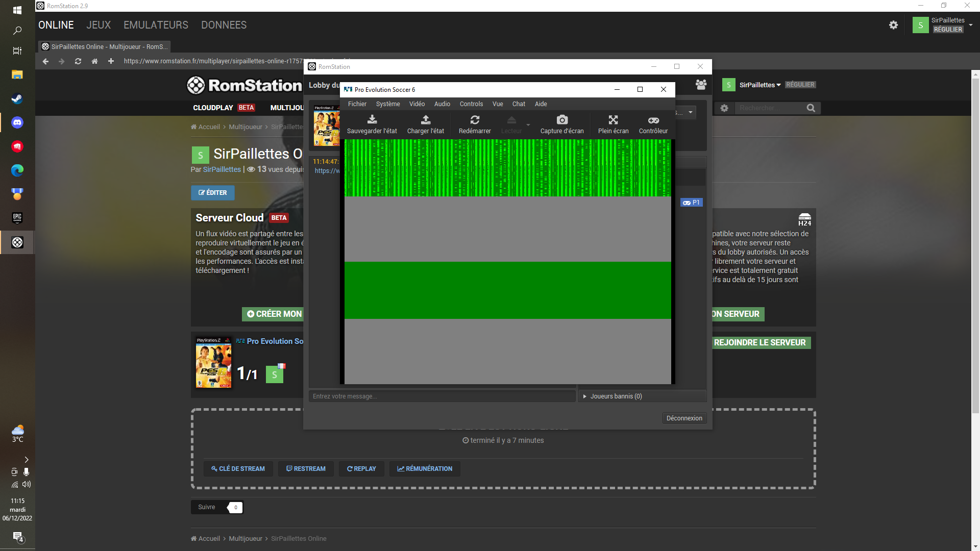Click the chat message input field
Viewport: 980px width, 551px height.
pyautogui.click(x=442, y=396)
